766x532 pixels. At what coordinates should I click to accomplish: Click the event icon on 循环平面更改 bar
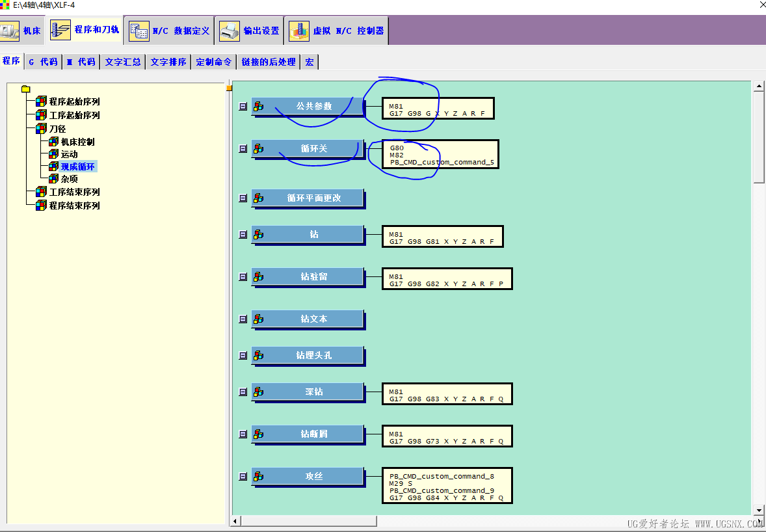[258, 198]
